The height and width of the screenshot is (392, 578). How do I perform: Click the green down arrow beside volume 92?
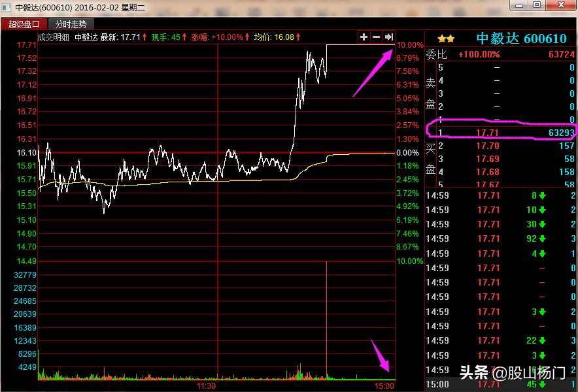pos(542,238)
